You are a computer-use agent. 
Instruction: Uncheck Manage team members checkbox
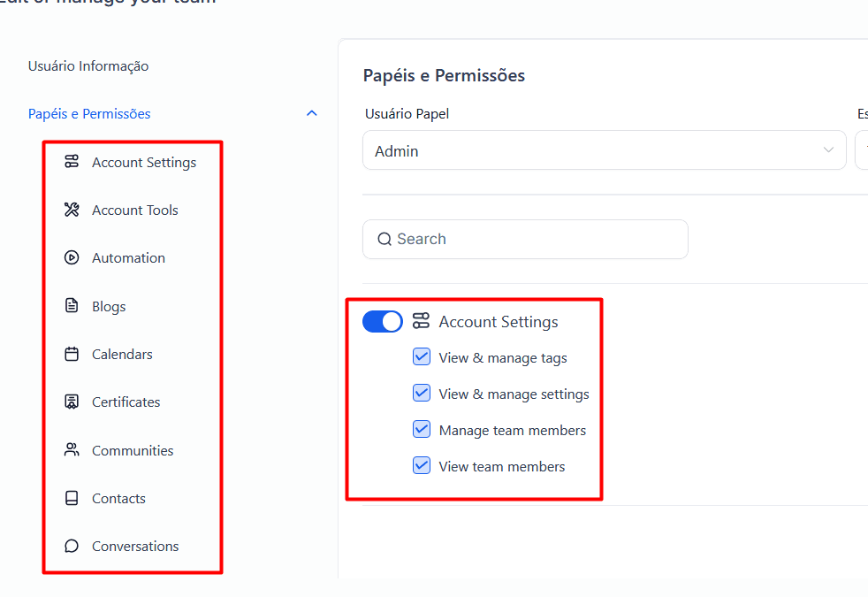pyautogui.click(x=422, y=430)
